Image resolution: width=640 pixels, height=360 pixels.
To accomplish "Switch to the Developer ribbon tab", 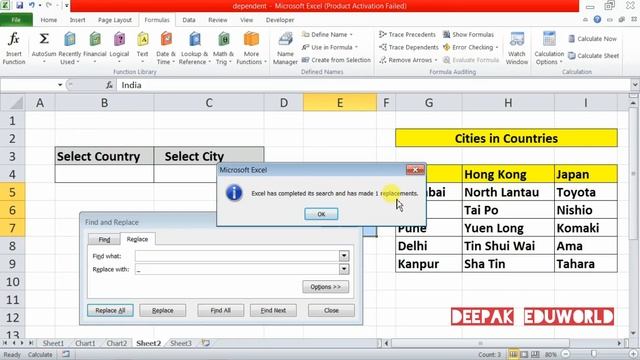I will [280, 20].
